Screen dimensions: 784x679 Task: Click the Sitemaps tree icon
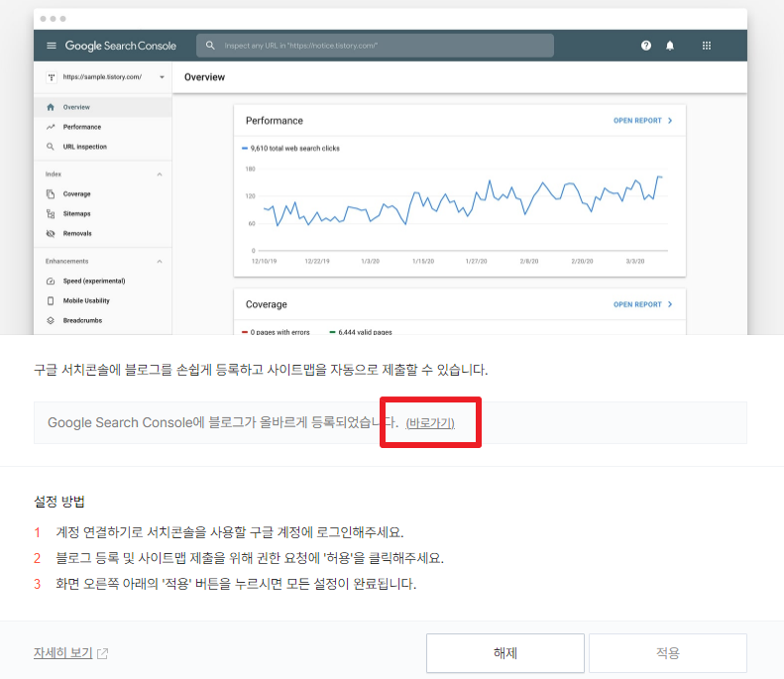click(51, 213)
